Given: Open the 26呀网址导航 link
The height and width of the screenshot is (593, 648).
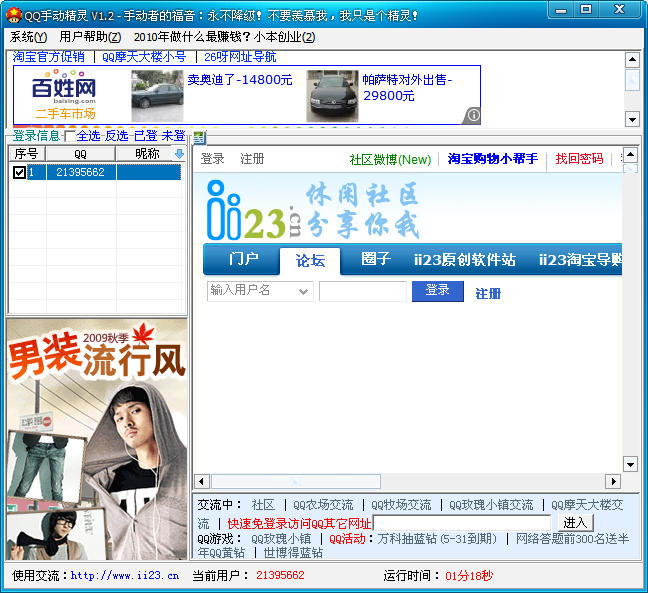Looking at the screenshot, I should pos(240,57).
